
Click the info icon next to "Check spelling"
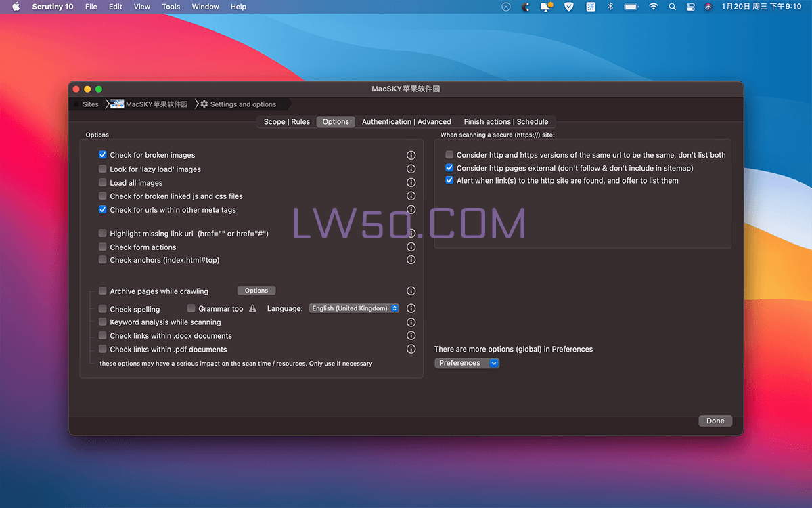pyautogui.click(x=411, y=308)
